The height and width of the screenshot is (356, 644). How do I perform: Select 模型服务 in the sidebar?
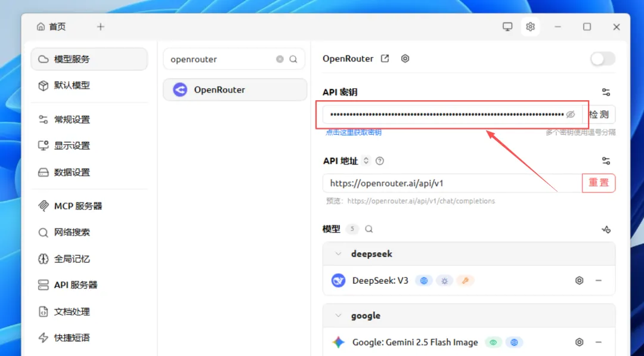(89, 59)
